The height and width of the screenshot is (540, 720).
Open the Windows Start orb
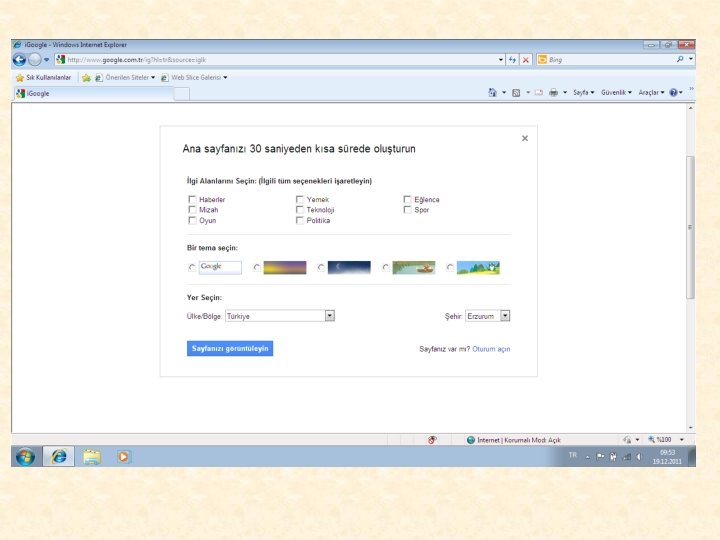[25, 457]
